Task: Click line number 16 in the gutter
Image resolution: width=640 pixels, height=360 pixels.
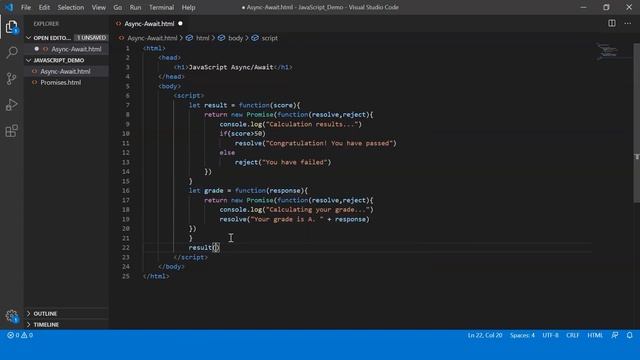Action: click(126, 190)
